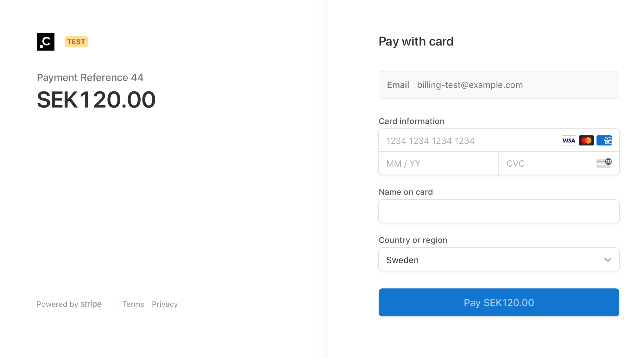The height and width of the screenshot is (358, 644).
Task: Click the Name on card field
Action: pos(499,211)
